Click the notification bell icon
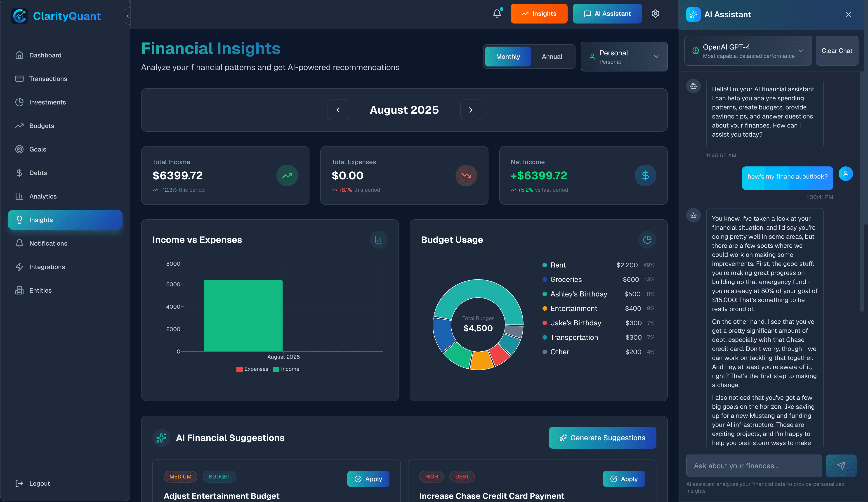This screenshot has height=502, width=868. [497, 14]
